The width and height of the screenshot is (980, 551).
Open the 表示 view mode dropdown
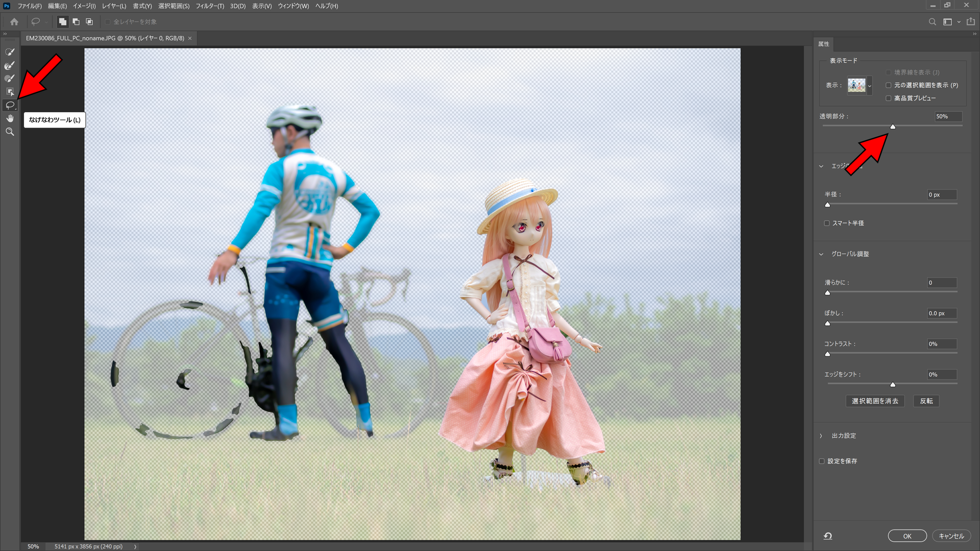pos(869,85)
